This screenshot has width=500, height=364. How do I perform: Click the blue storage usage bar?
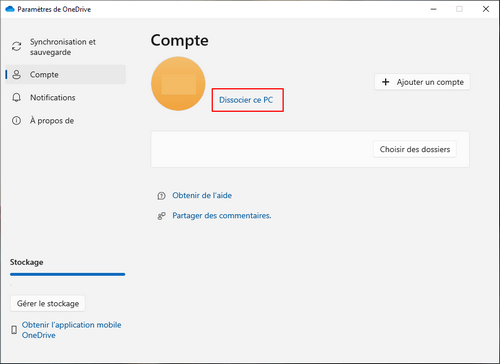(68, 274)
